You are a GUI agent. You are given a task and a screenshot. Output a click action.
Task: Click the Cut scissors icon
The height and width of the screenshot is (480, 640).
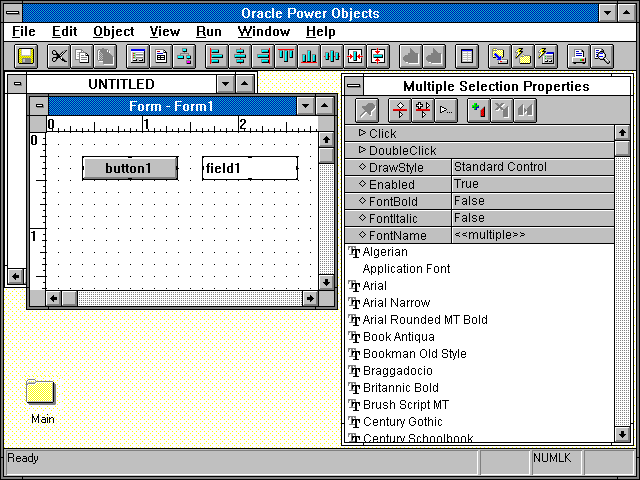click(x=60, y=56)
